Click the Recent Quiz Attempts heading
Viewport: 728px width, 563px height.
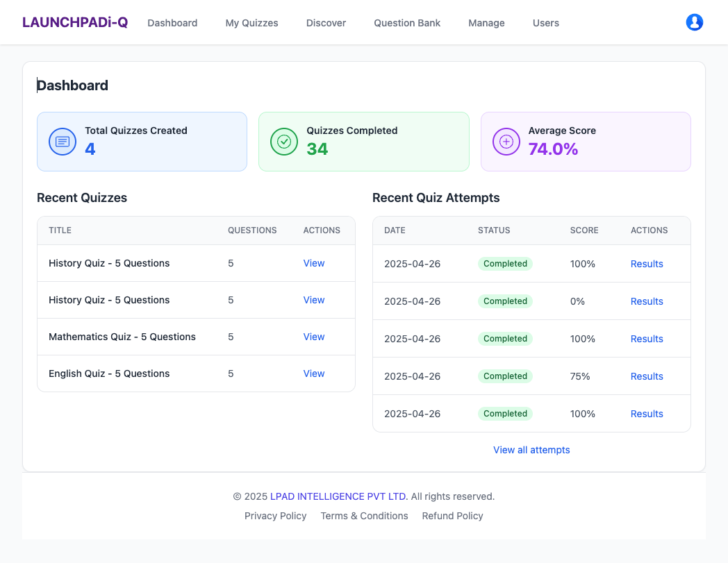coord(436,198)
